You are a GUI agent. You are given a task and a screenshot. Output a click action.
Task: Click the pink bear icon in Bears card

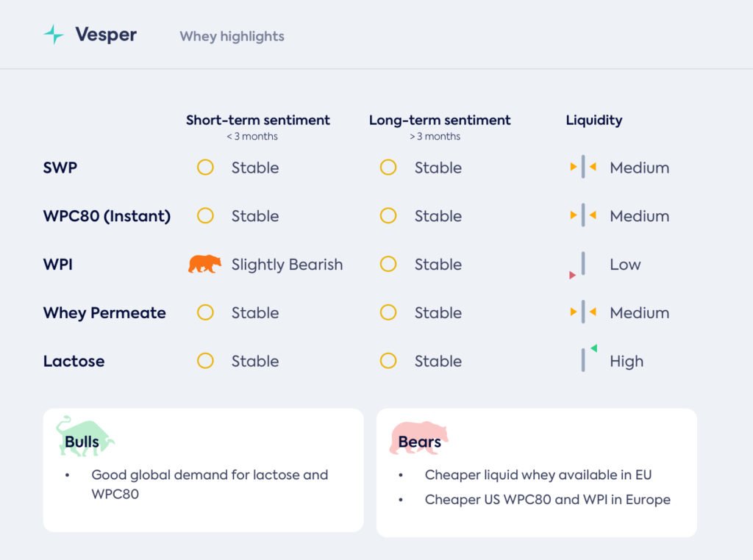[418, 438]
